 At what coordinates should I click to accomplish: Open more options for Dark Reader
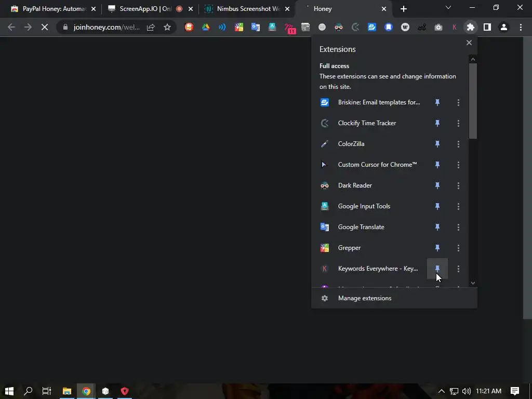coord(458,185)
